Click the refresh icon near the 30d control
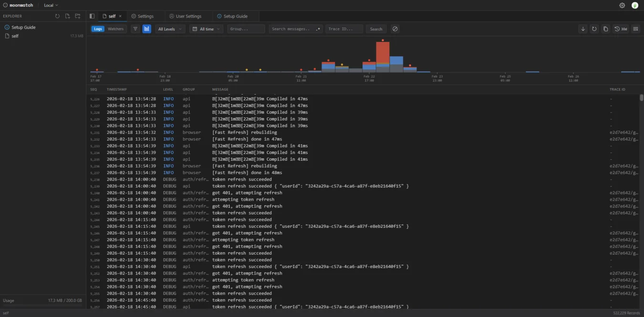 pyautogui.click(x=594, y=29)
